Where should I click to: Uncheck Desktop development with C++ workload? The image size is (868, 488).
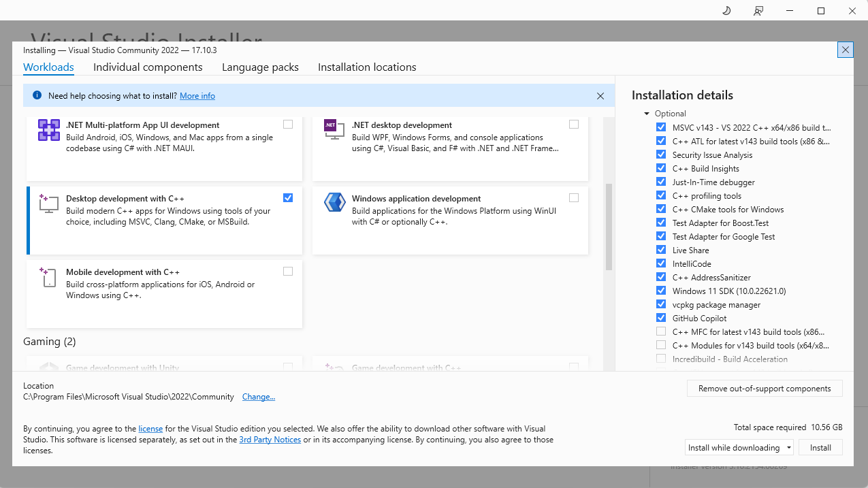(x=288, y=198)
